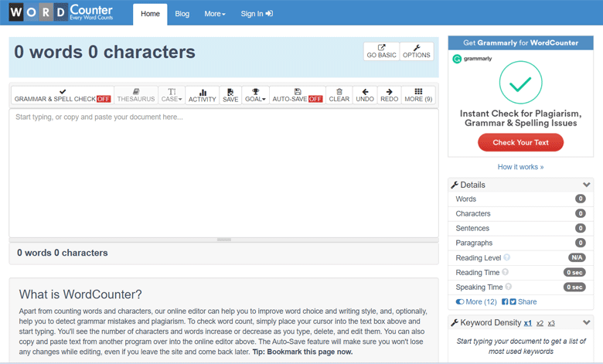Viewport: 603px width, 364px height.
Task: Open the More (9) toolbar grid
Action: tap(418, 95)
